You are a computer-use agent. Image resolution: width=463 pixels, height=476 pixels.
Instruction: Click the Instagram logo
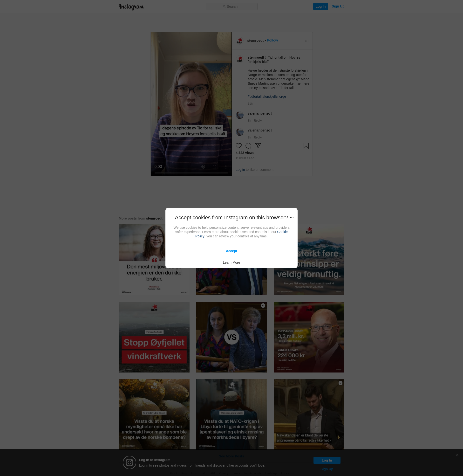tap(131, 7)
